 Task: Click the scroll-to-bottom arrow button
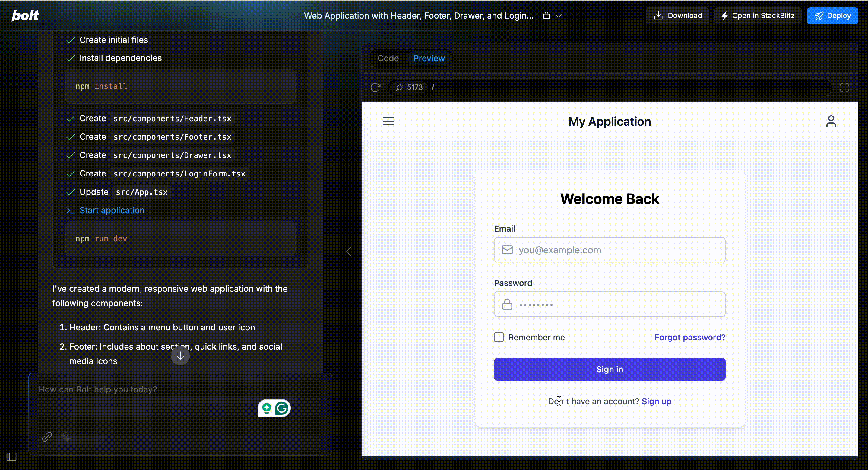coord(180,356)
